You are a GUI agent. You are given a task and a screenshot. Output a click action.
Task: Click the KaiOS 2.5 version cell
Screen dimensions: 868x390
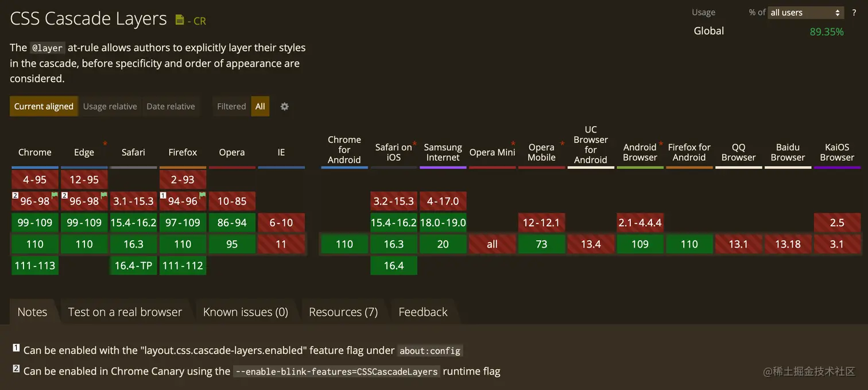click(x=837, y=223)
